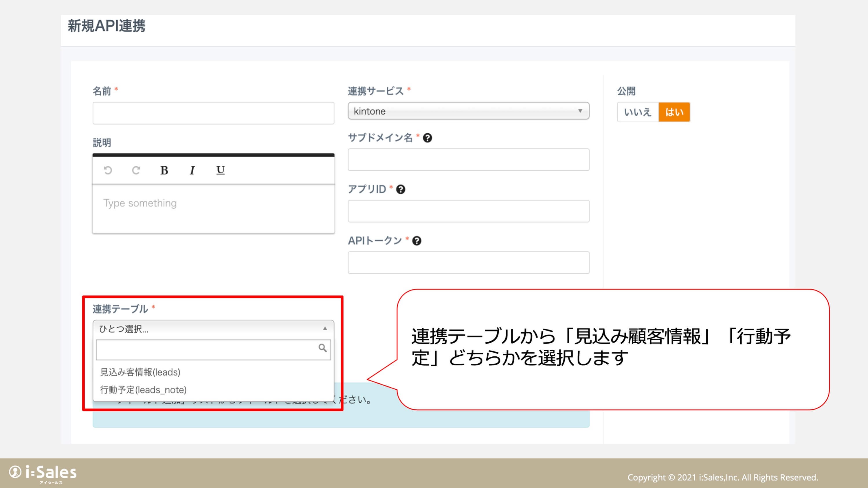Image resolution: width=868 pixels, height=488 pixels.
Task: Click the undo icon in description editor
Action: pos(108,170)
